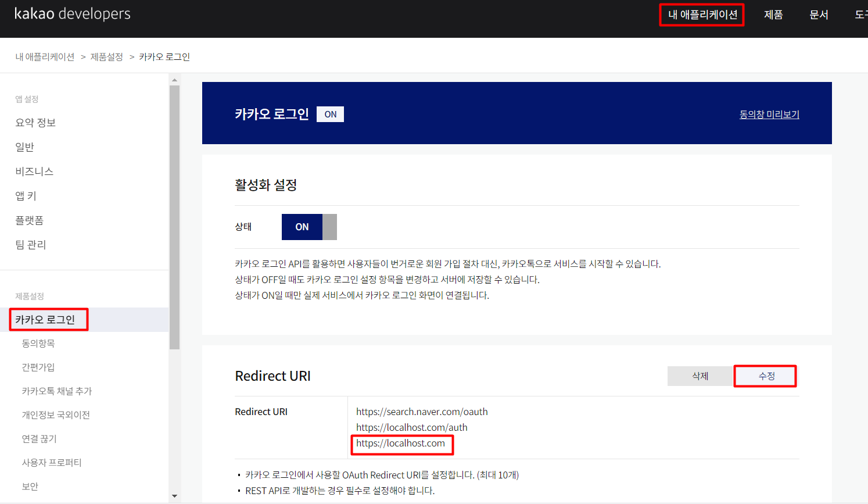Open 플랫폼 in sidebar

tap(29, 220)
